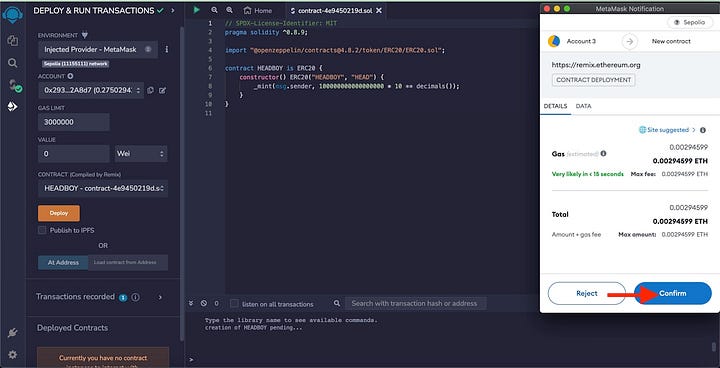Open the Search in files sidebar icon
The image size is (720, 368).
point(12,63)
